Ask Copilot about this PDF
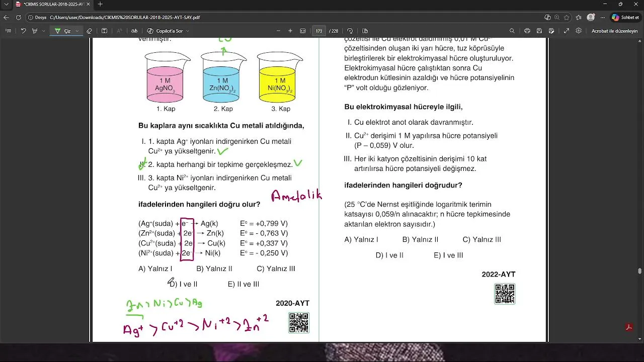Viewport: 644px width, 362px height. coord(165,31)
